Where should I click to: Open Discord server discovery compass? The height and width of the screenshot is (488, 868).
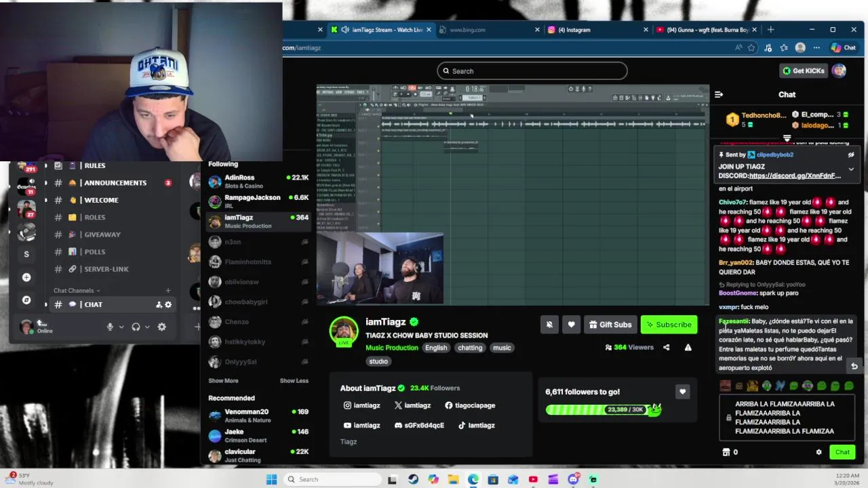(x=26, y=300)
